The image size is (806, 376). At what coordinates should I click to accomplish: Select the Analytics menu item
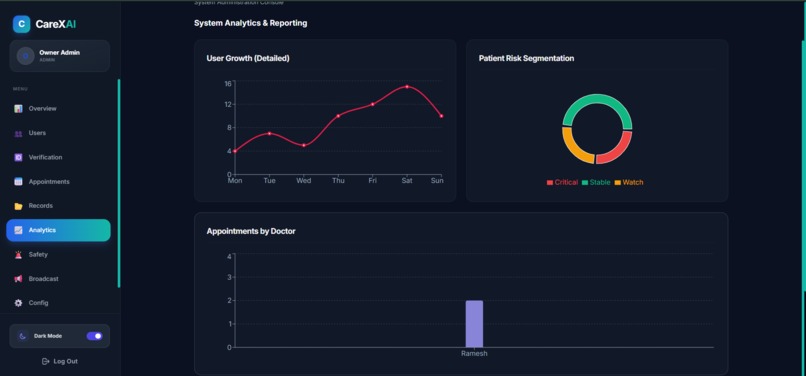(x=58, y=230)
